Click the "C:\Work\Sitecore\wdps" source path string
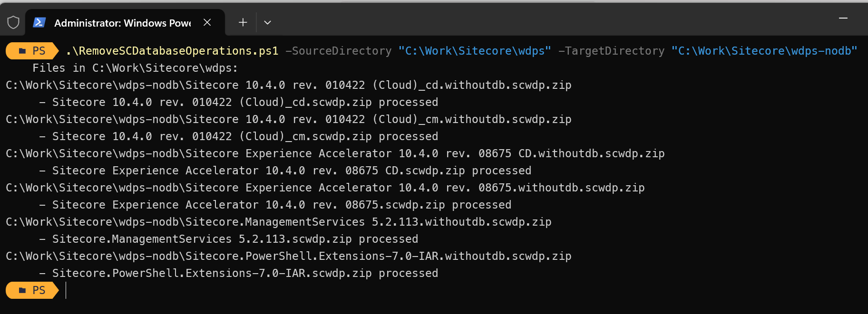 (x=475, y=51)
